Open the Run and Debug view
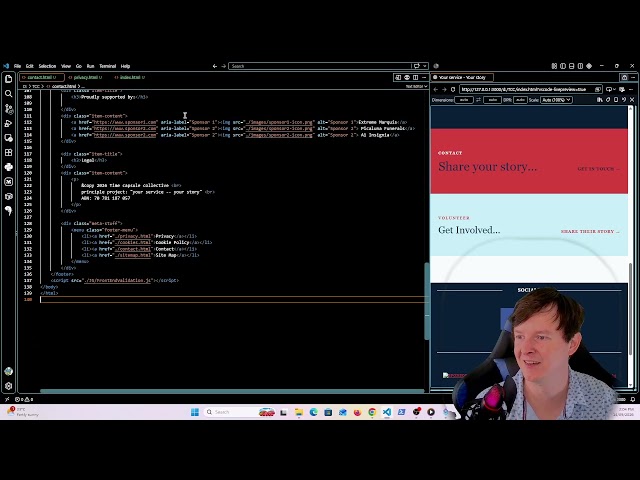Screen dimensions: 640x480 pyautogui.click(x=9, y=123)
